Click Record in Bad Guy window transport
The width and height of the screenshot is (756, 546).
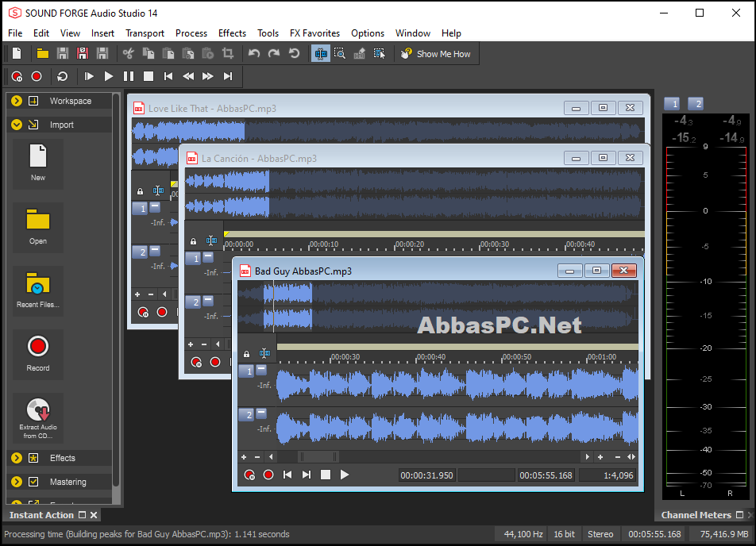pyautogui.click(x=268, y=475)
